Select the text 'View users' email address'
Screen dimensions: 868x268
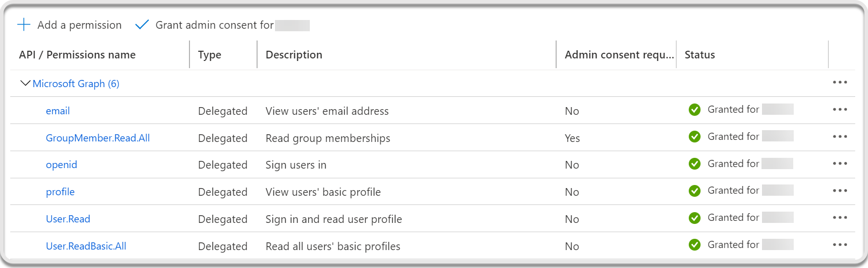[327, 111]
